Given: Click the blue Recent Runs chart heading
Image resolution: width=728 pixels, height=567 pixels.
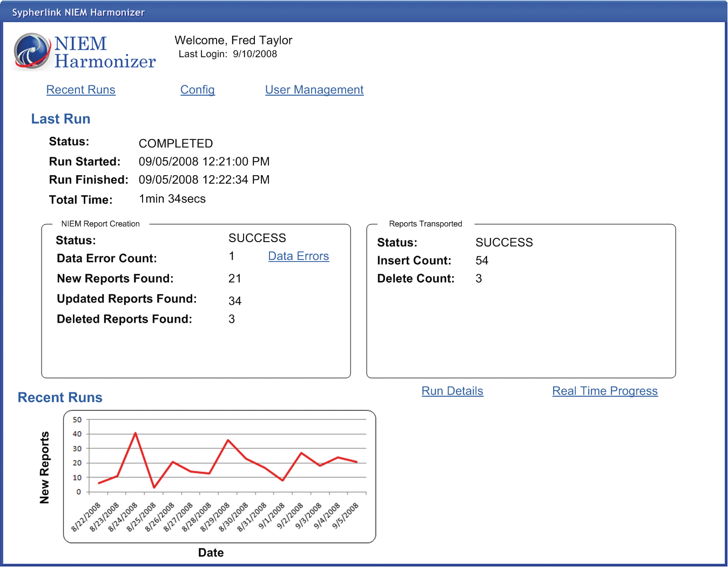Looking at the screenshot, I should point(60,397).
